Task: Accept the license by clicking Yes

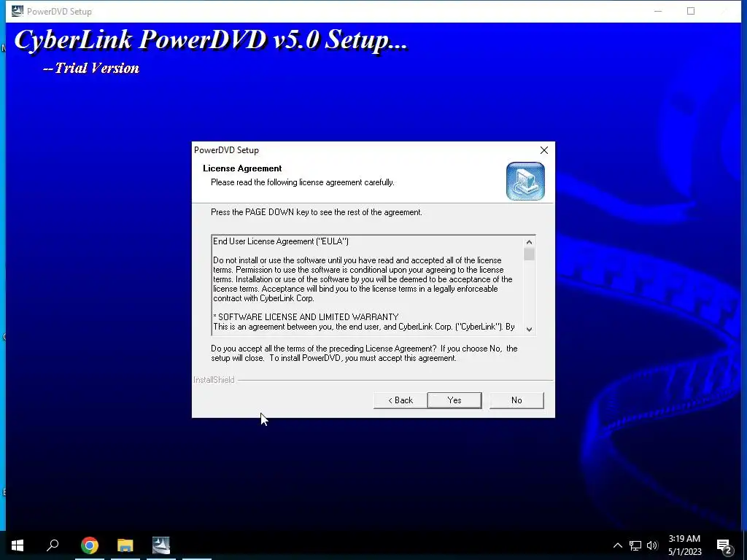Action: coord(454,400)
